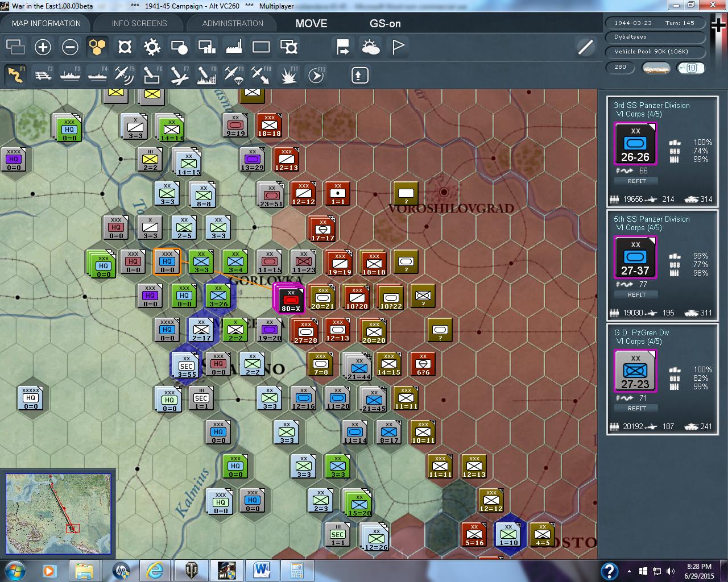Click the 280 admin points value
The width and height of the screenshot is (728, 582).
pyautogui.click(x=621, y=67)
